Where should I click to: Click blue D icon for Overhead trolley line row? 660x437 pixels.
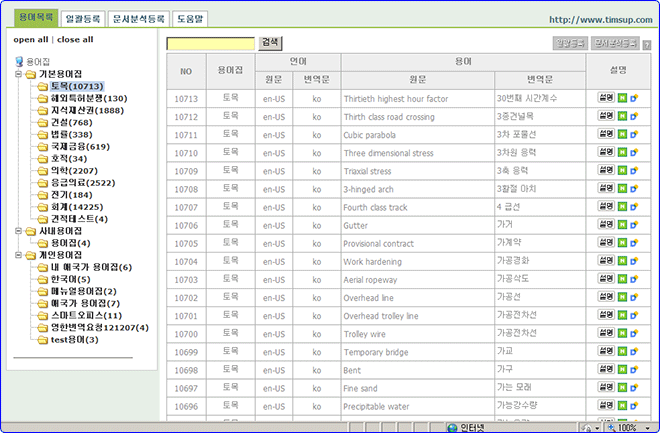633,315
